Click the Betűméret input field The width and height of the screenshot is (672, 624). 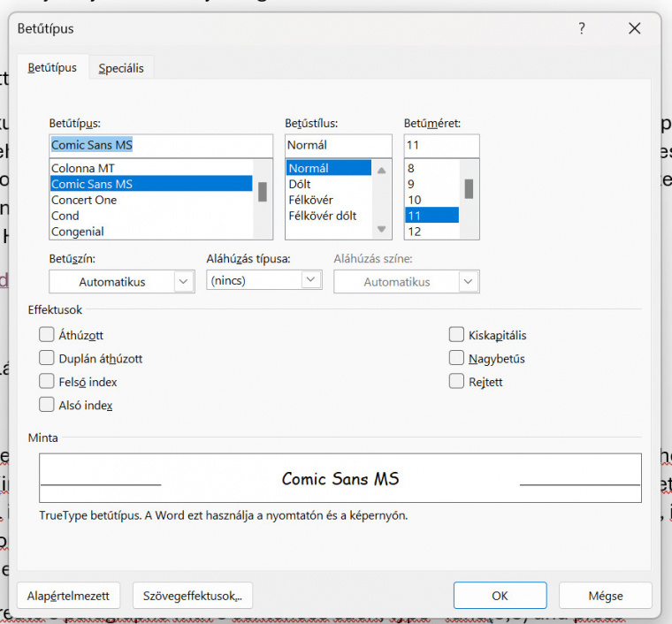442,146
